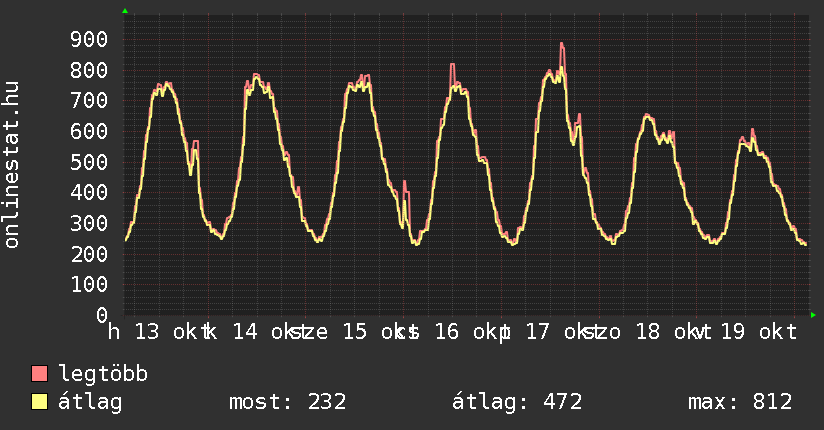Select the legtöbb legend label
The width and height of the screenshot is (824, 430).
tap(103, 375)
